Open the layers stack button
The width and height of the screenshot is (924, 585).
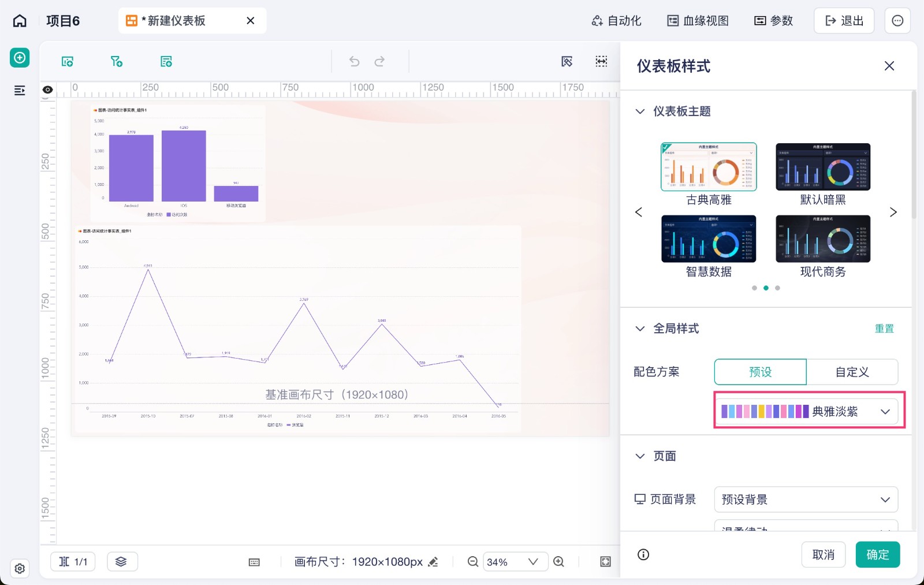tap(121, 561)
